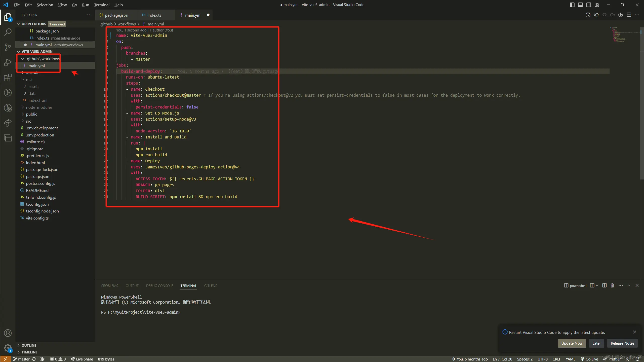Open the Extensions view

tap(8, 78)
